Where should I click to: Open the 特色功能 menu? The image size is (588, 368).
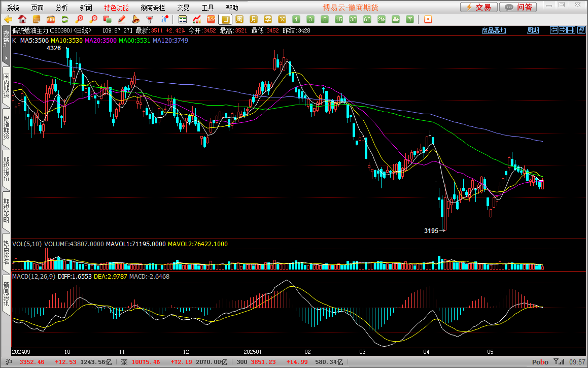pyautogui.click(x=117, y=8)
